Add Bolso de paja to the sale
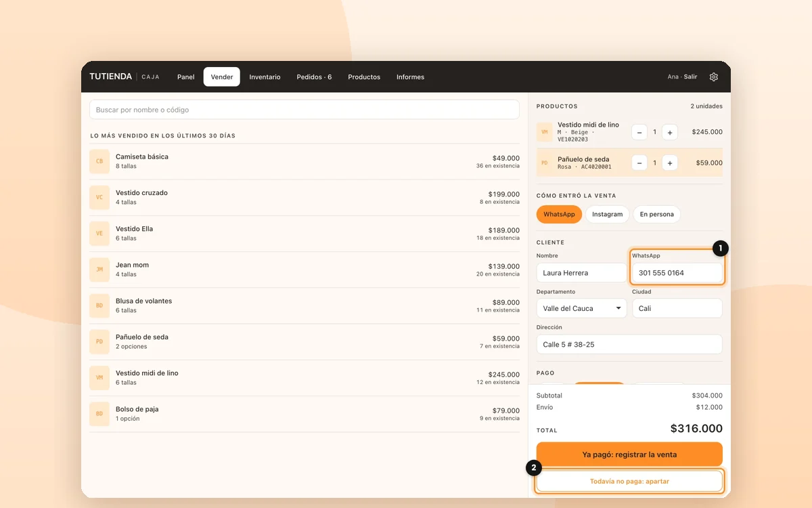The width and height of the screenshot is (812, 508). point(304,414)
